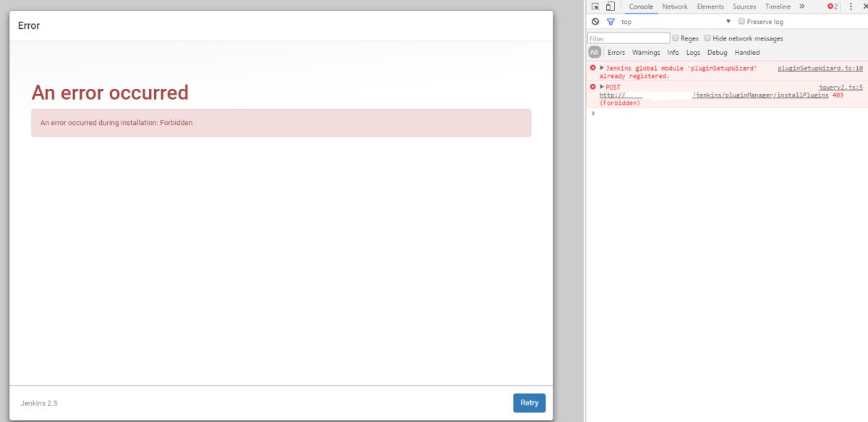Select the Sources tab
The image size is (868, 422).
point(744,7)
